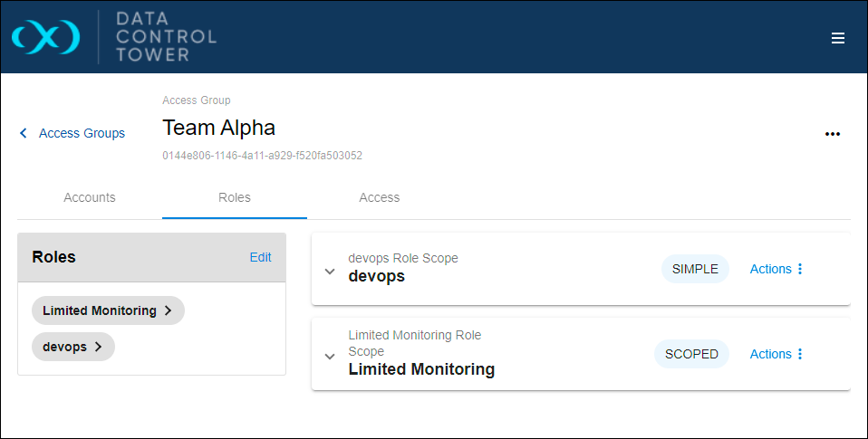Screen dimensions: 868x439
Task: Click the Delphix logo icon
Action: (46, 37)
